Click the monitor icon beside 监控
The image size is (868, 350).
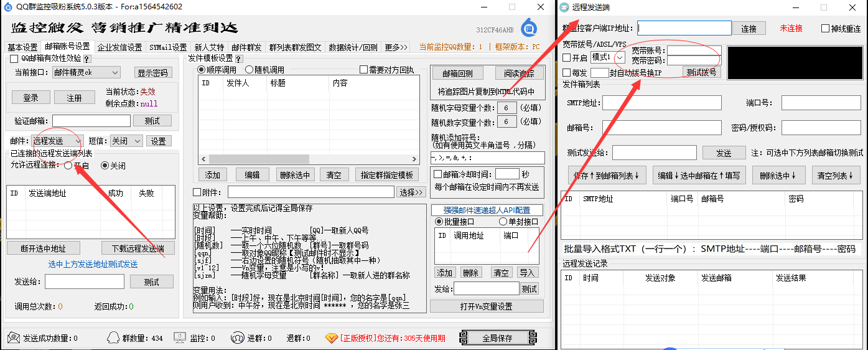click(180, 338)
